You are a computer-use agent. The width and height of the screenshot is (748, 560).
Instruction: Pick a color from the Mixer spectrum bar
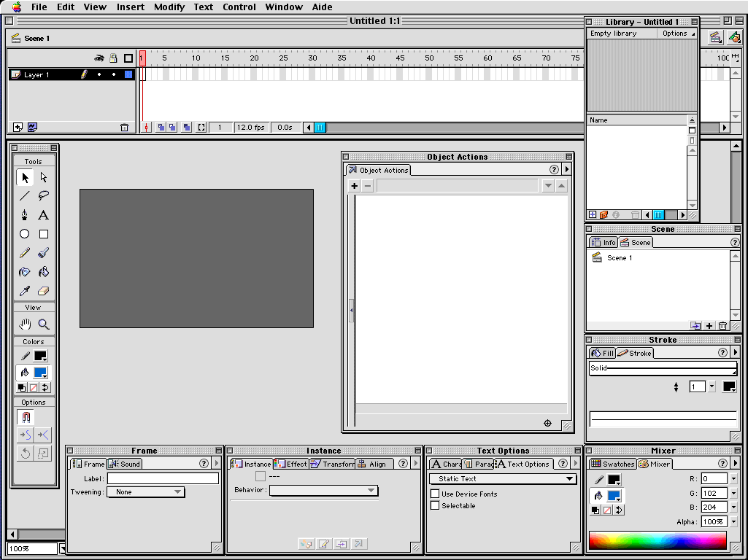point(657,540)
